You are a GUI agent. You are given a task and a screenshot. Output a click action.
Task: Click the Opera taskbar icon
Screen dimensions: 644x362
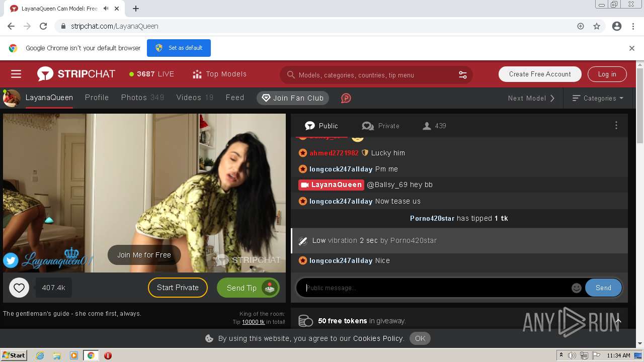(108, 355)
